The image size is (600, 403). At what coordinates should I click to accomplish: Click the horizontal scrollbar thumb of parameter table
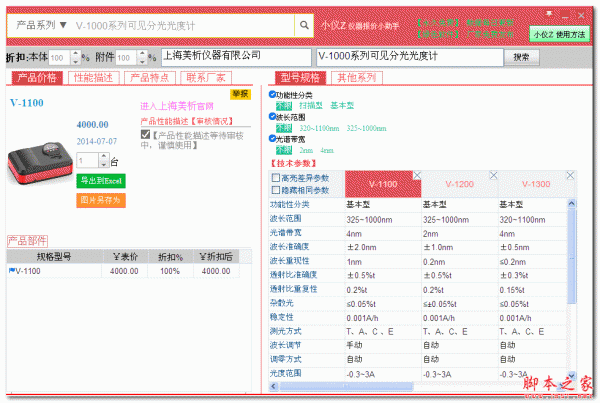click(x=346, y=387)
